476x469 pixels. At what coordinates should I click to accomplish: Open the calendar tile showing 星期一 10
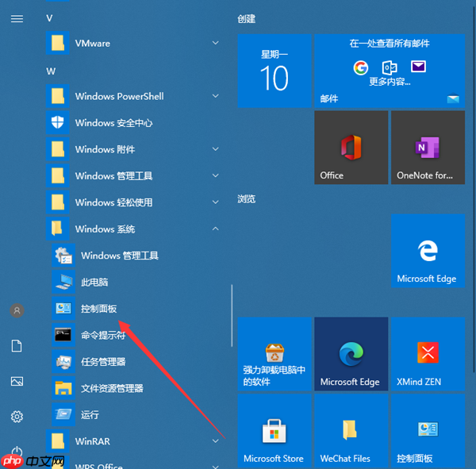coord(274,71)
